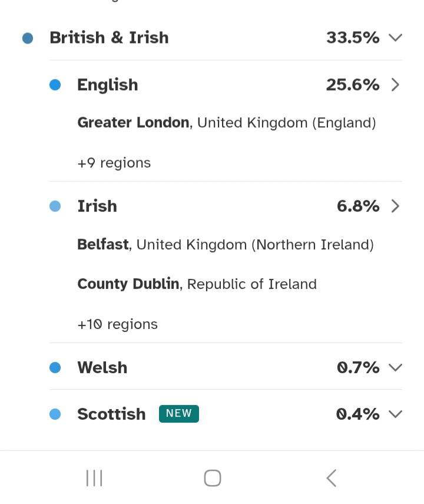
Task: Show the +9 regions under English
Action: click(x=114, y=163)
